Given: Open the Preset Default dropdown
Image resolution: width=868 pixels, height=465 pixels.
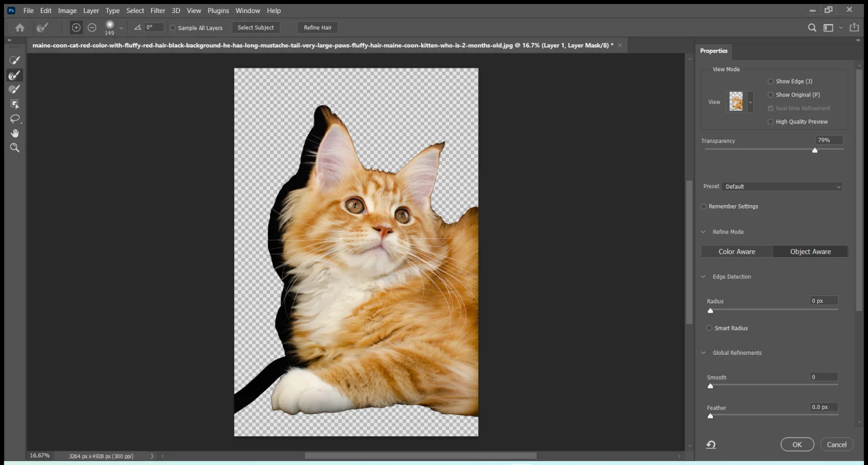Looking at the screenshot, I should [x=782, y=186].
